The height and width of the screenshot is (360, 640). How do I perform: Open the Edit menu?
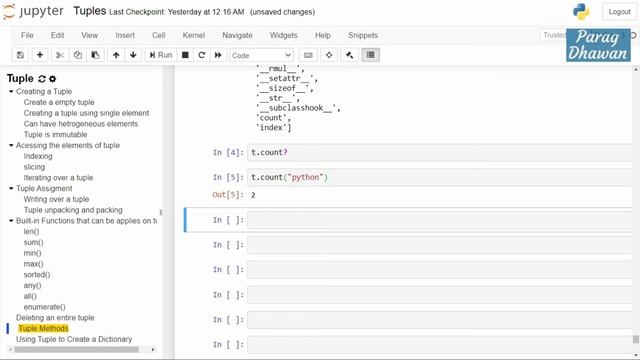pyautogui.click(x=58, y=35)
